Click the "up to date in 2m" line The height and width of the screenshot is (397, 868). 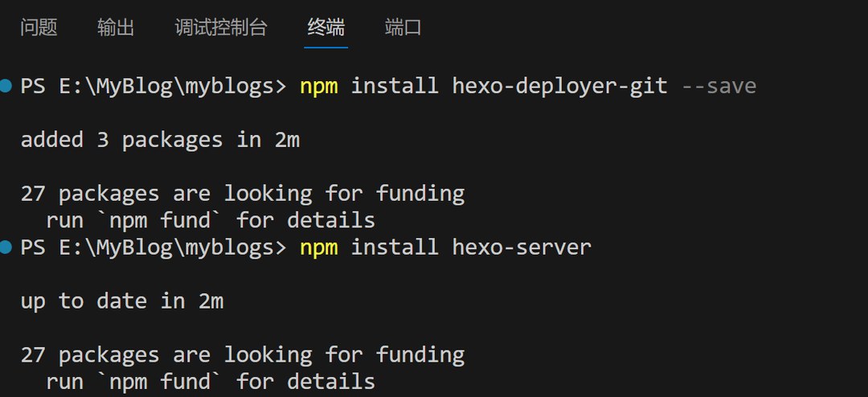click(121, 301)
